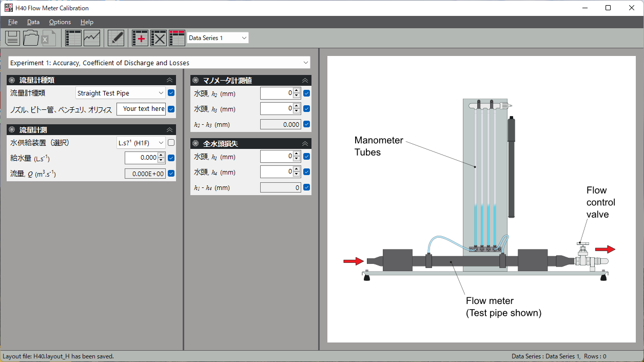Show the data table view icon
This screenshot has width=644, height=362.
coord(73,38)
